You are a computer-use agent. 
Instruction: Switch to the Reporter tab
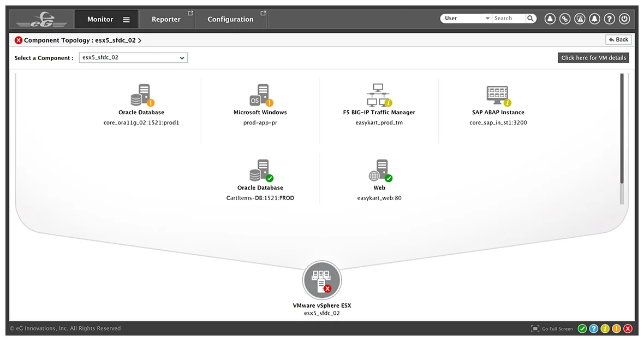pyautogui.click(x=166, y=19)
